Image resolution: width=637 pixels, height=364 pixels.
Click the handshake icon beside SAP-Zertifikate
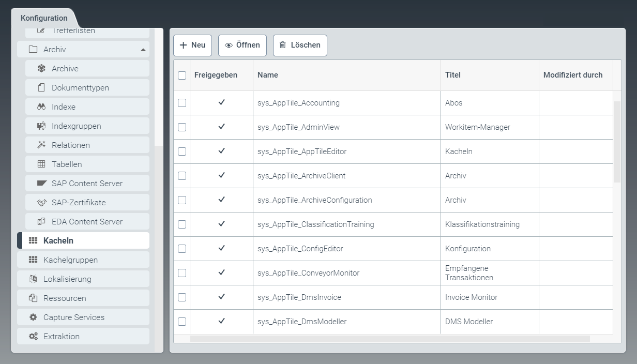pos(41,203)
